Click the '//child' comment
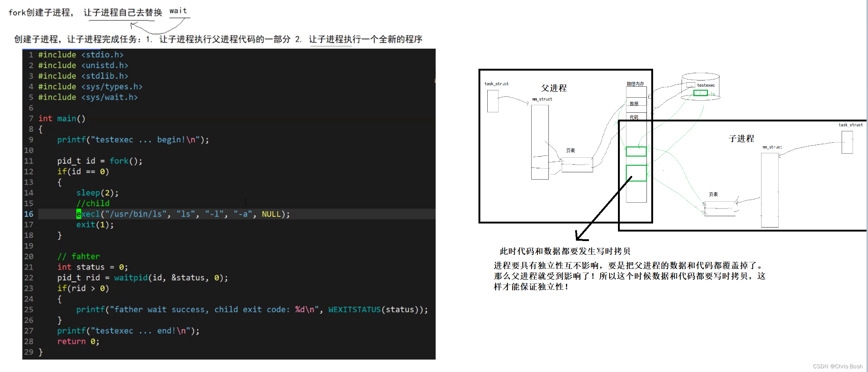 (93, 203)
